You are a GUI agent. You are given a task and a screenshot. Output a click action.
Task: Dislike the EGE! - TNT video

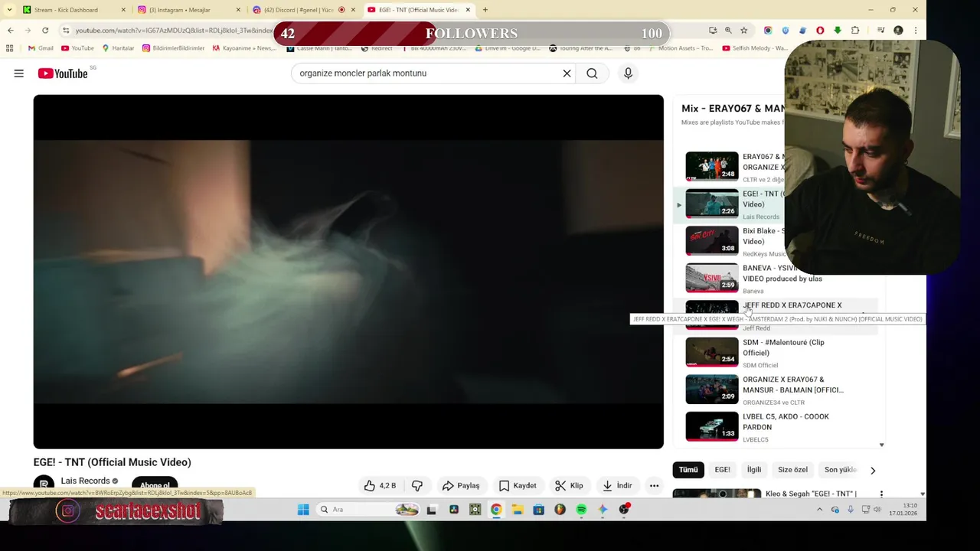coord(417,485)
